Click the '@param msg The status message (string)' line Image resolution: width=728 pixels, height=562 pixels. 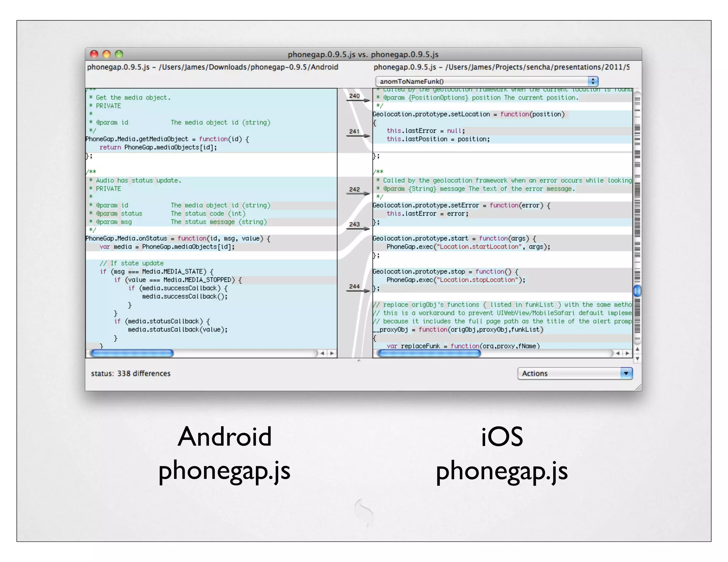[178, 222]
